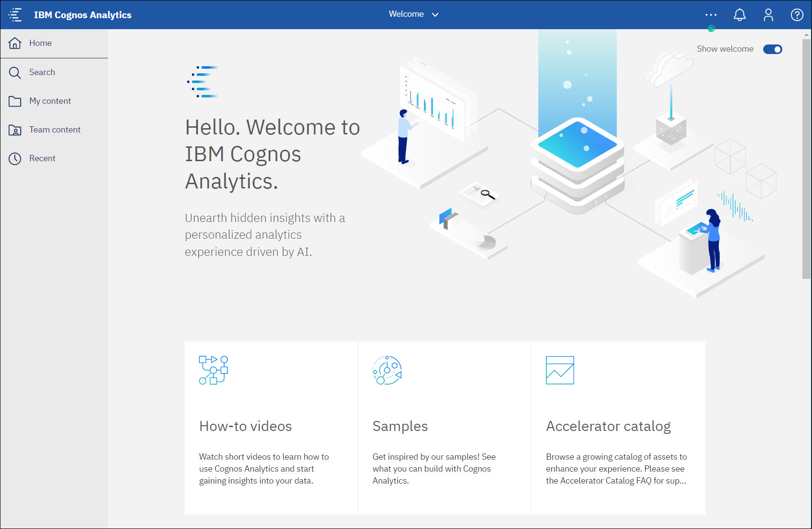Open My content folder icon
Viewport: 812px width, 529px height.
point(15,101)
